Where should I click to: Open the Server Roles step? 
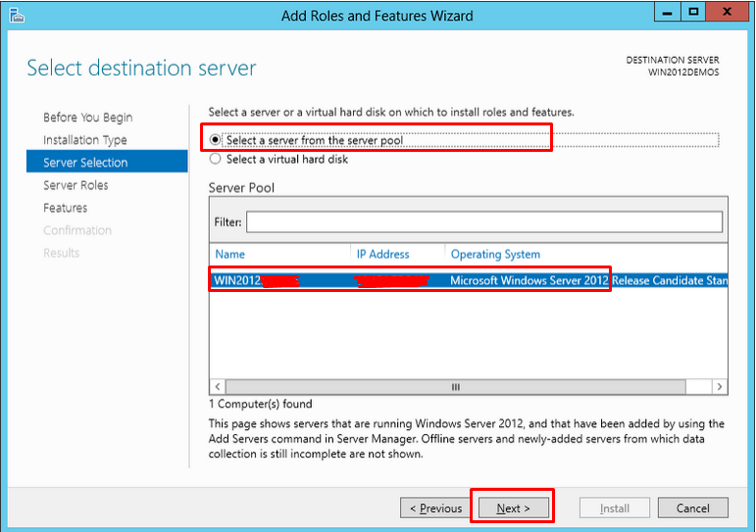(76, 185)
